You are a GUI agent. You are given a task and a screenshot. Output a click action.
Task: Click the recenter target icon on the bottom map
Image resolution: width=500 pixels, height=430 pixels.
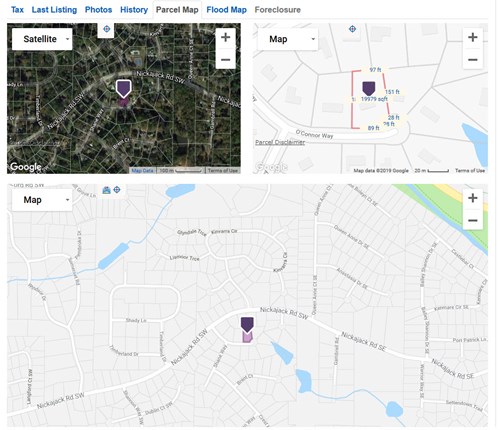[117, 190]
